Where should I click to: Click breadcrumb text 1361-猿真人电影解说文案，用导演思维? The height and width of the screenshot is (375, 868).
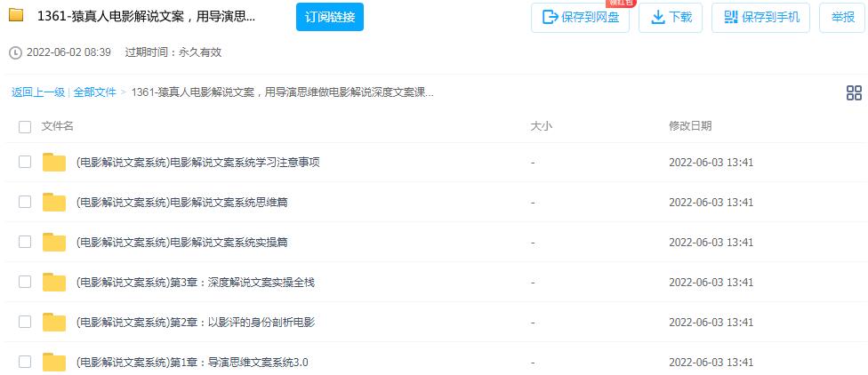pos(282,92)
